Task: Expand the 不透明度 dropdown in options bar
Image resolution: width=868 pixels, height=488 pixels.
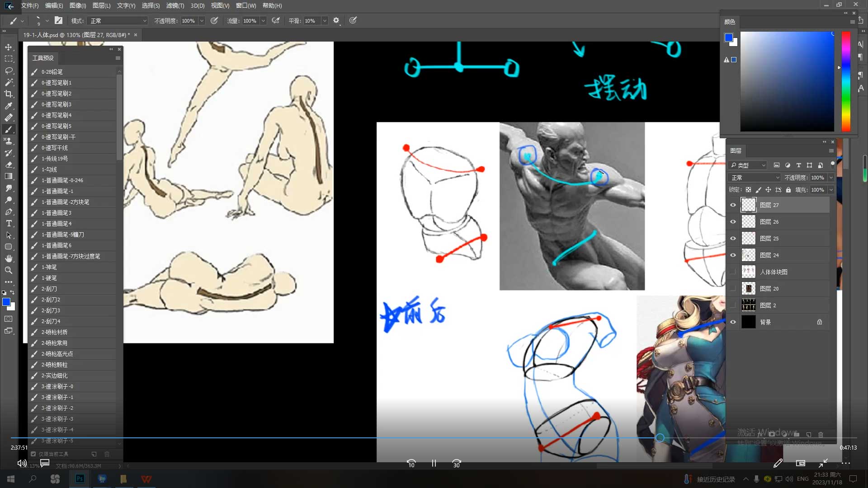Action: [x=202, y=21]
